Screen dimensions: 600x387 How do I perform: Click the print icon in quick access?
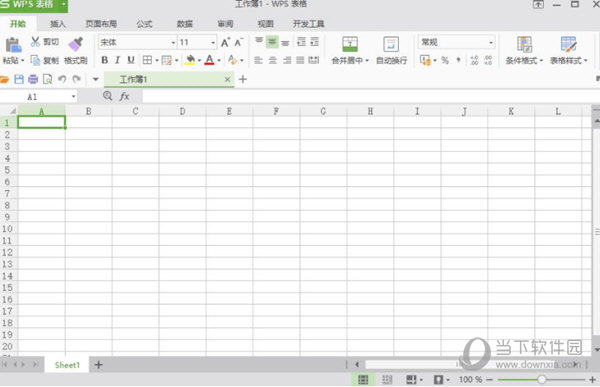pyautogui.click(x=33, y=79)
